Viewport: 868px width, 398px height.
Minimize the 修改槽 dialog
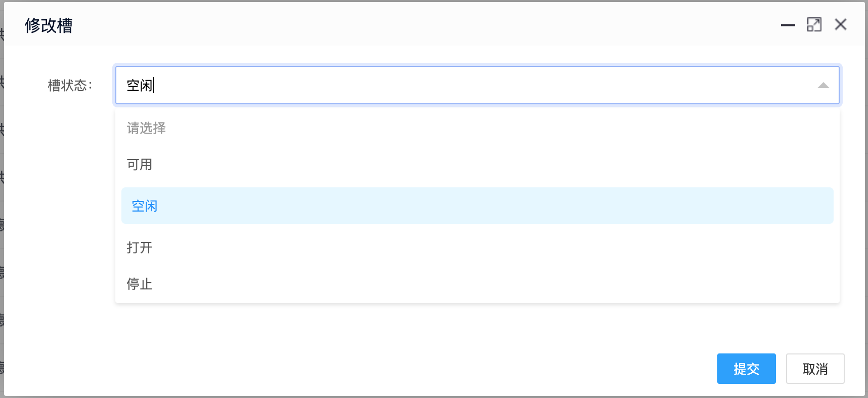[788, 25]
